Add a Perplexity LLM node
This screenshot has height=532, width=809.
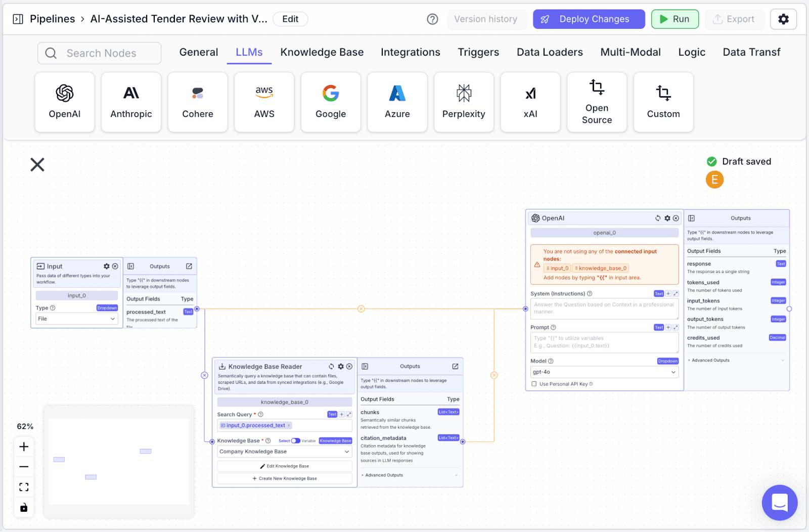pos(464,102)
